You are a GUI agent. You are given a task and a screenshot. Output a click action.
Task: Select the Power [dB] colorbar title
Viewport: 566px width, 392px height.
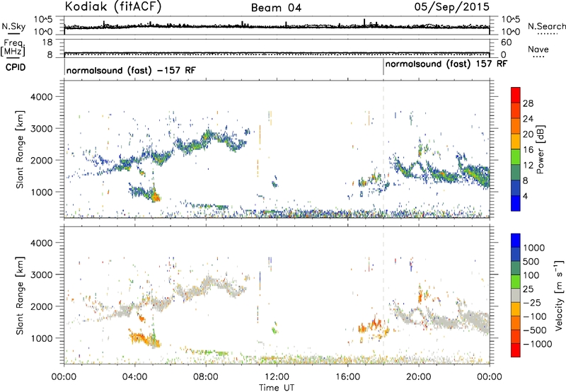click(x=540, y=149)
